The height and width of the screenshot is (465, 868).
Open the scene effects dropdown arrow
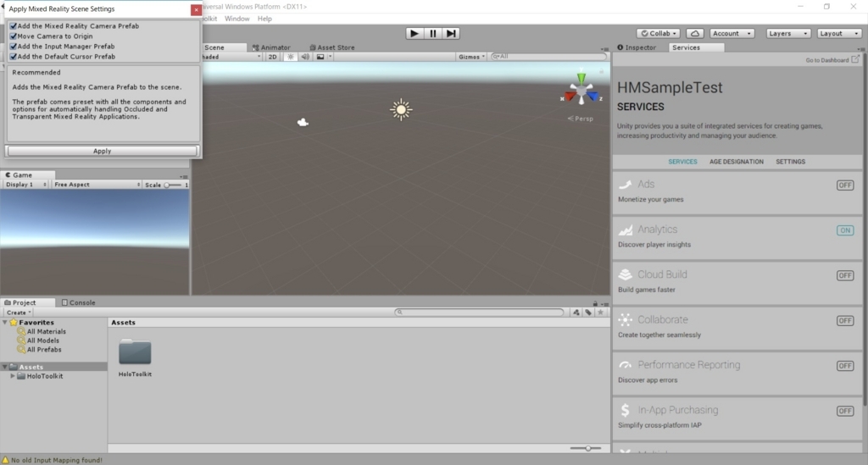tap(330, 57)
